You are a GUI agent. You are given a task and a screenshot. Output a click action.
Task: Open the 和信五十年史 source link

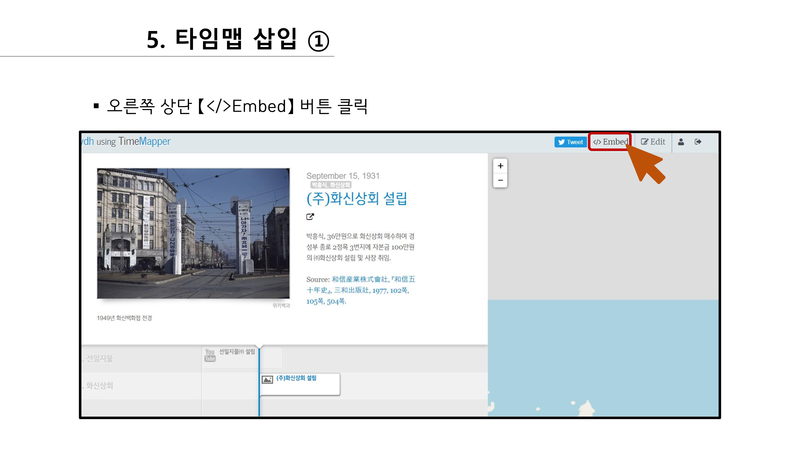click(x=361, y=290)
